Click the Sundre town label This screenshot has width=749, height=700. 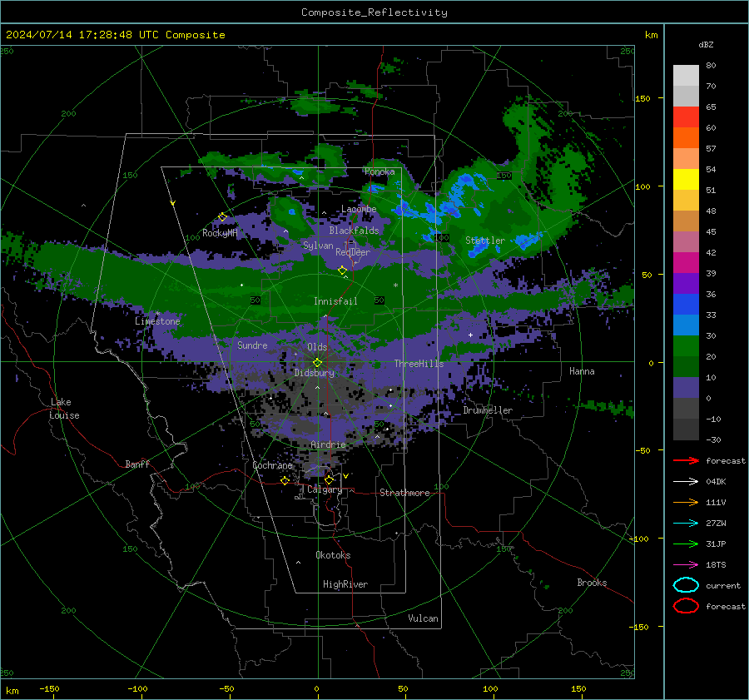coord(252,345)
